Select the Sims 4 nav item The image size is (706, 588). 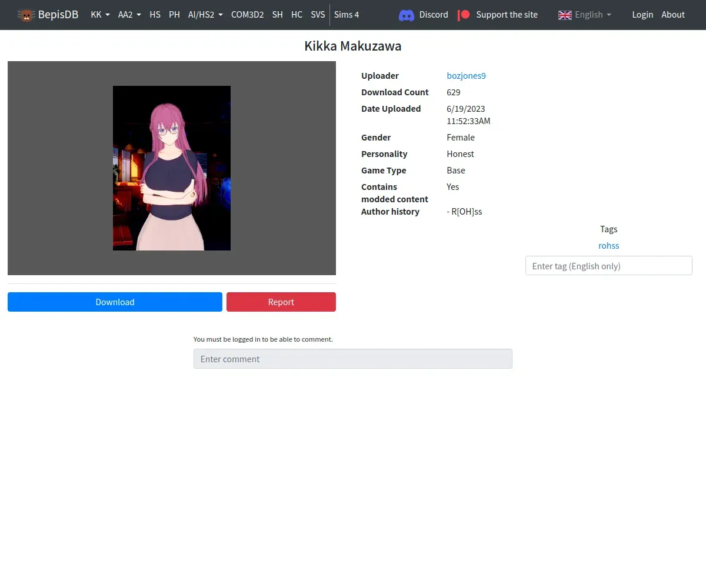347,15
